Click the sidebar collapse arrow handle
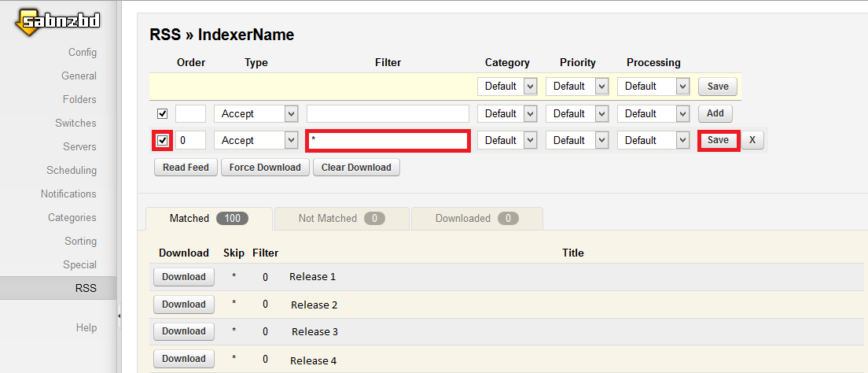Viewport: 868px width, 373px height. point(120,316)
